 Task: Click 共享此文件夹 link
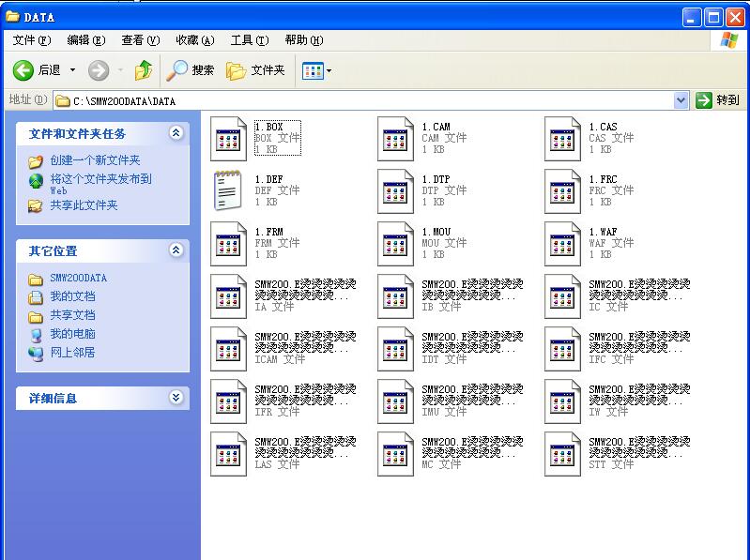(84, 205)
